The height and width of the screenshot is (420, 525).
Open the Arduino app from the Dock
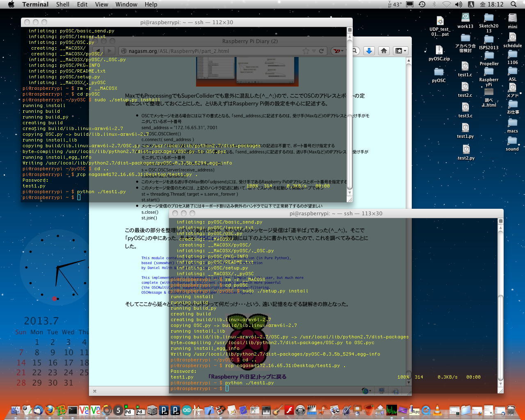pos(187,410)
